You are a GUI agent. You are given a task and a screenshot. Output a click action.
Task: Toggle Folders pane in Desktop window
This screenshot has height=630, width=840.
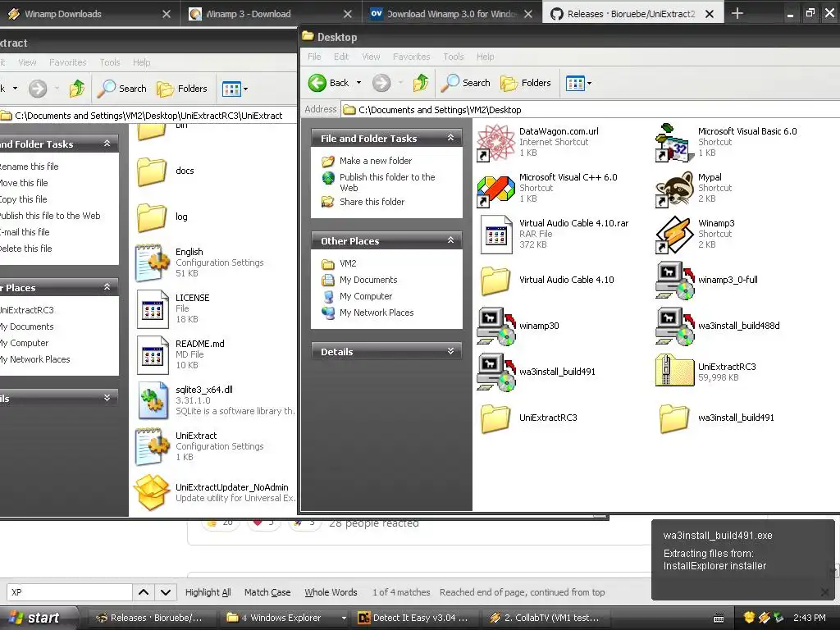[526, 83]
